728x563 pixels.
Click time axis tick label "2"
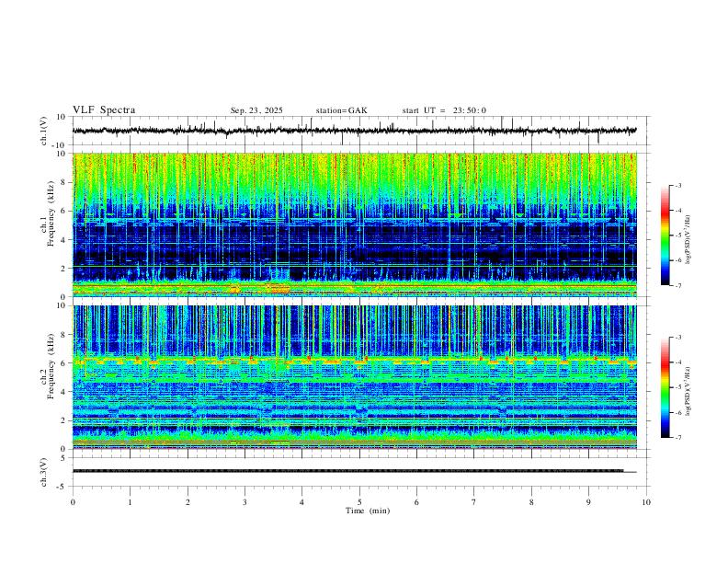[188, 502]
